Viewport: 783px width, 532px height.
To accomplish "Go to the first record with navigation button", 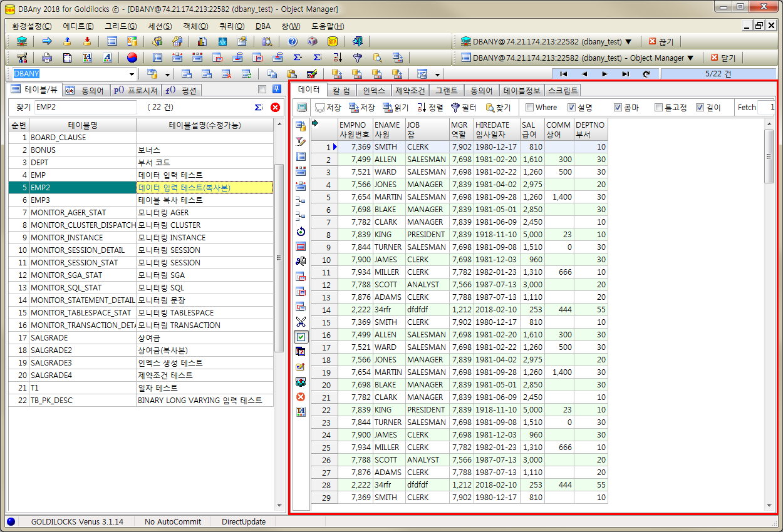I will pyautogui.click(x=564, y=74).
